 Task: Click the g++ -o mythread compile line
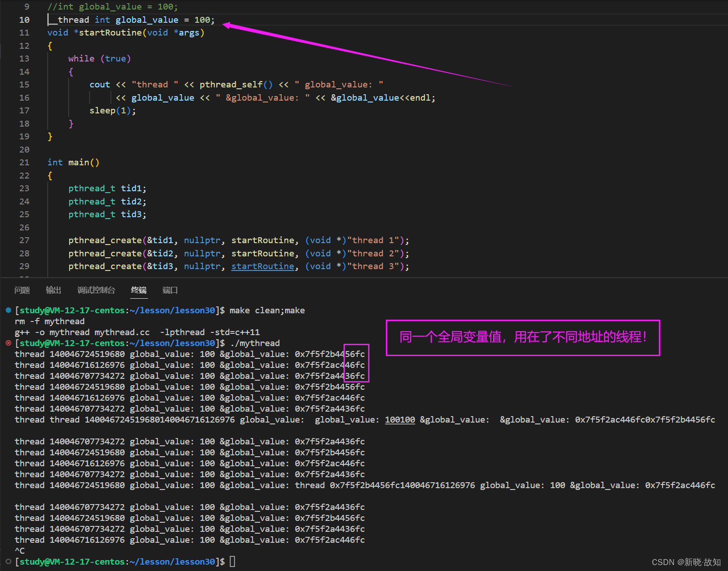point(137,332)
